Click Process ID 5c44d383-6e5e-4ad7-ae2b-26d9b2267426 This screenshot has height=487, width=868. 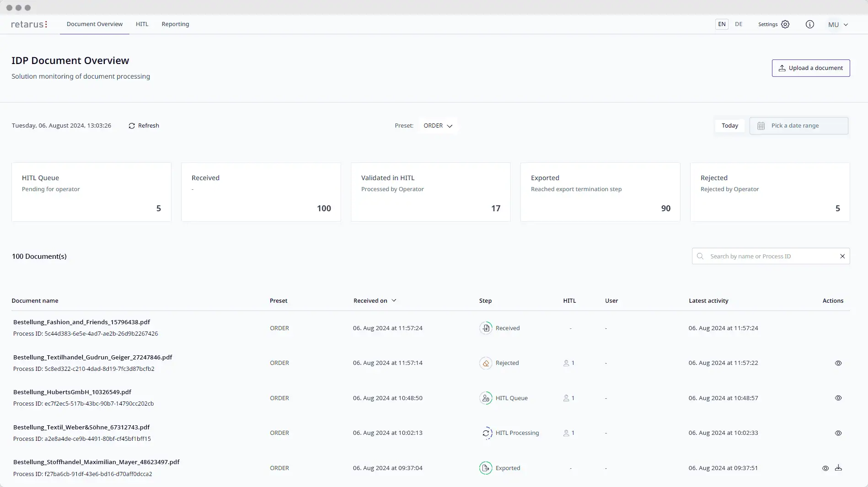(x=86, y=334)
